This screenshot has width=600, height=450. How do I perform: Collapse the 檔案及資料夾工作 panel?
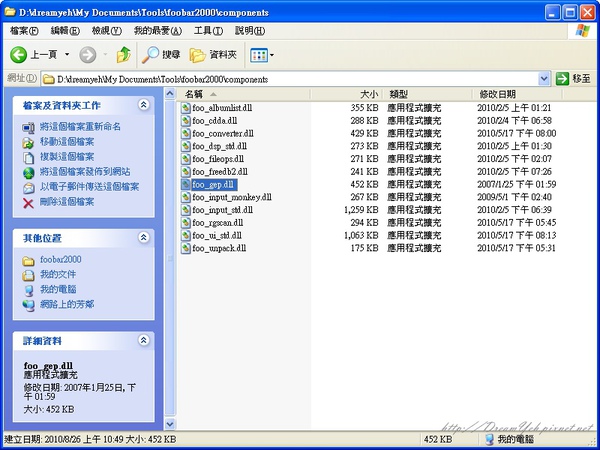point(143,104)
